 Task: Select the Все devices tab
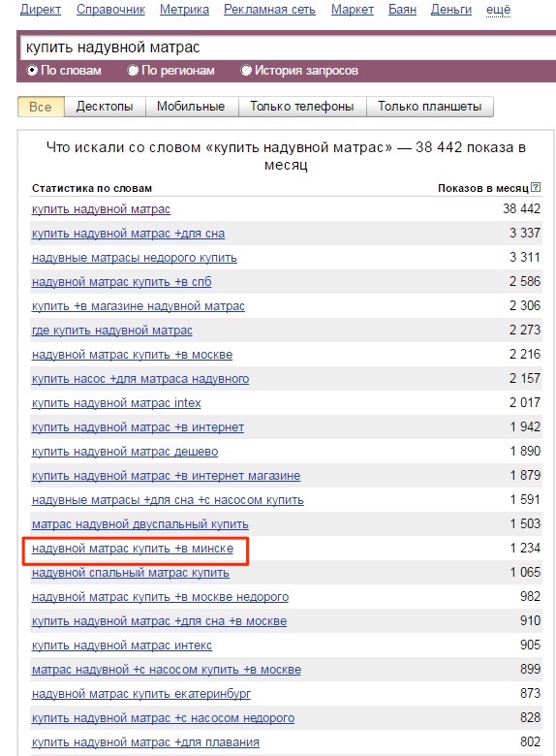(41, 107)
